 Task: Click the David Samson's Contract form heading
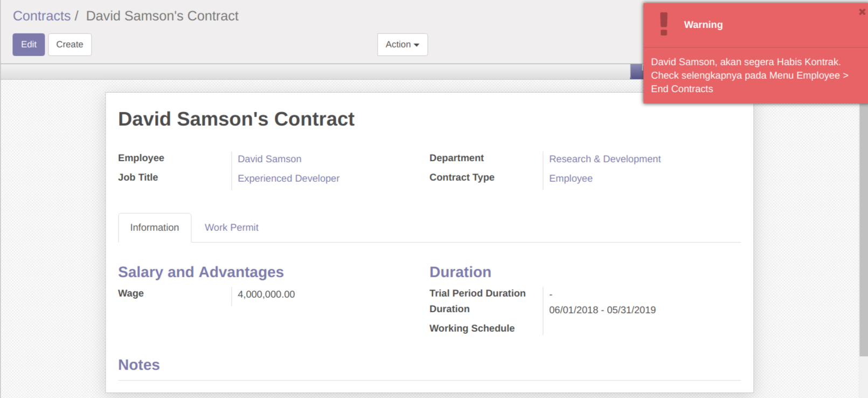coord(236,119)
